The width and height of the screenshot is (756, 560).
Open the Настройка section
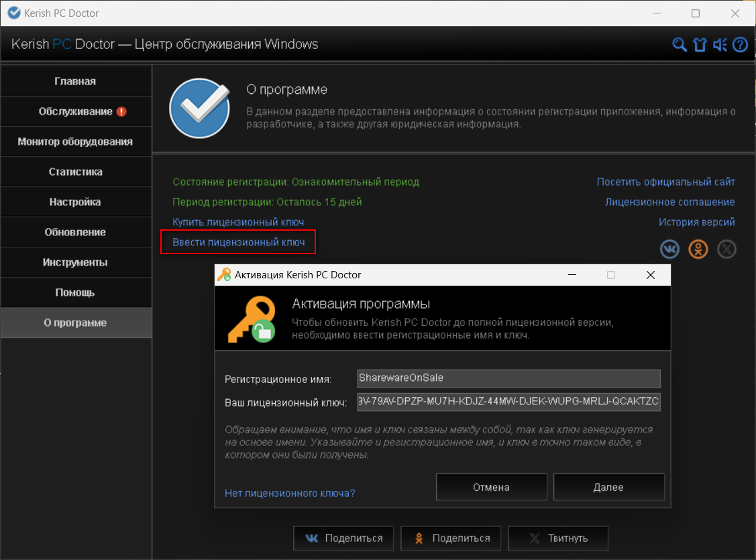pyautogui.click(x=76, y=202)
